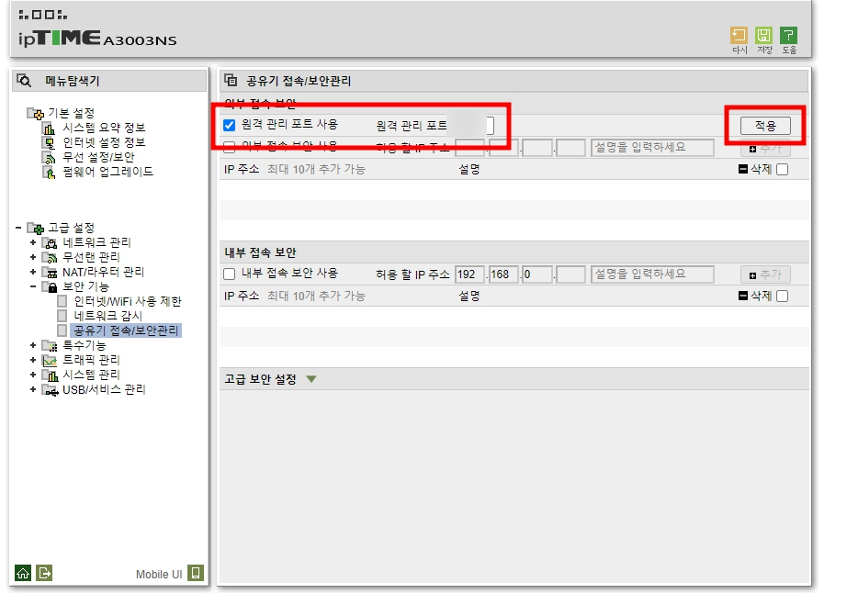Expand the 네트워크 관리 tree node
This screenshot has height=616, width=858.
(33, 242)
